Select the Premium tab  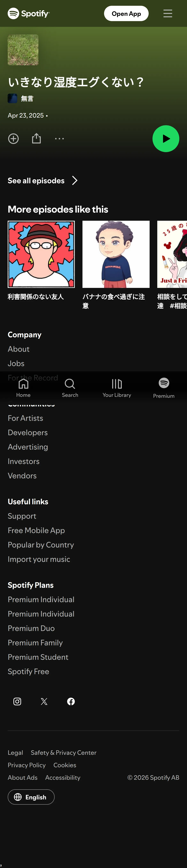coord(164,388)
